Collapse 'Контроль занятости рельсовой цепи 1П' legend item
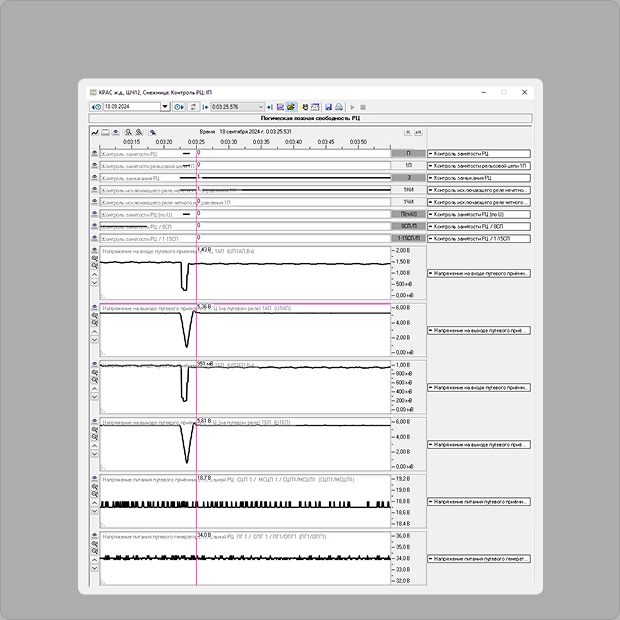Viewport: 620px width, 620px height. pyautogui.click(x=431, y=166)
